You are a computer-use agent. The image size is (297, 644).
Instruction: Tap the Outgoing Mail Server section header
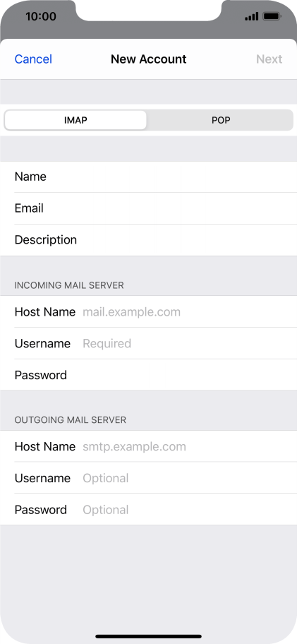click(x=70, y=419)
